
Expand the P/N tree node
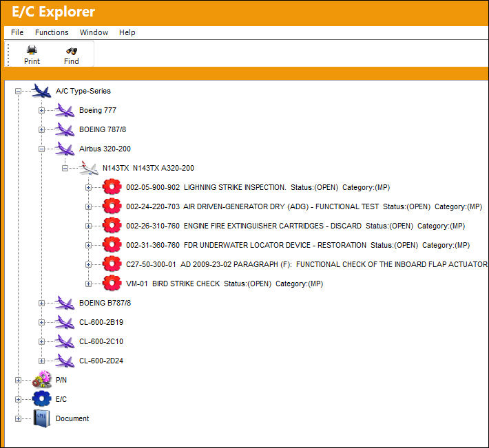point(18,381)
